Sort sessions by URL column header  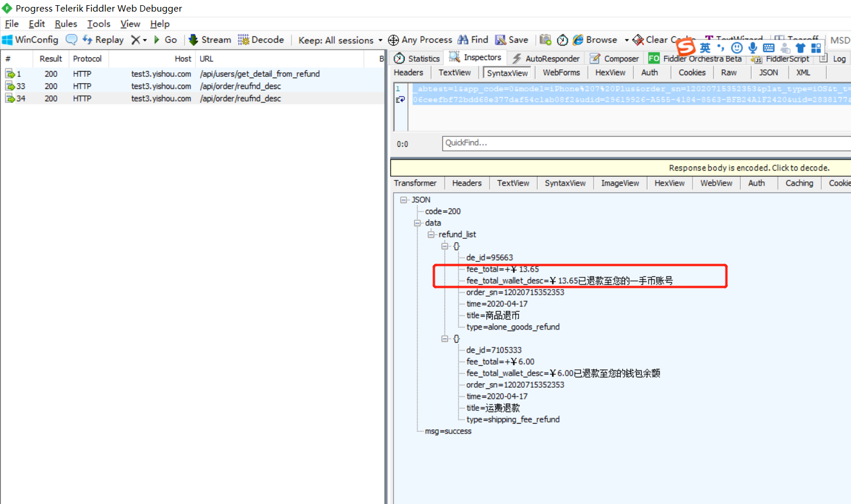pyautogui.click(x=280, y=58)
